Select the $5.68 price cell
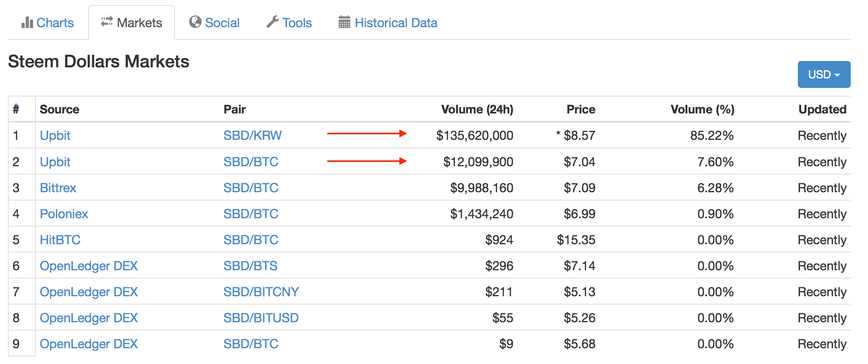Viewport: 868px width, 364px height. [579, 344]
